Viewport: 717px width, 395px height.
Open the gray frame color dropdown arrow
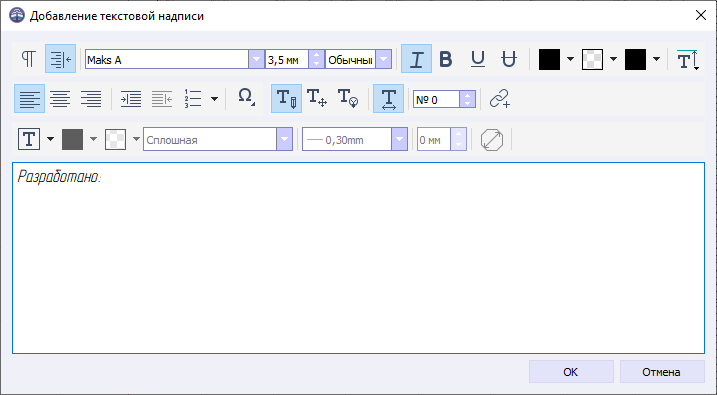[93, 139]
